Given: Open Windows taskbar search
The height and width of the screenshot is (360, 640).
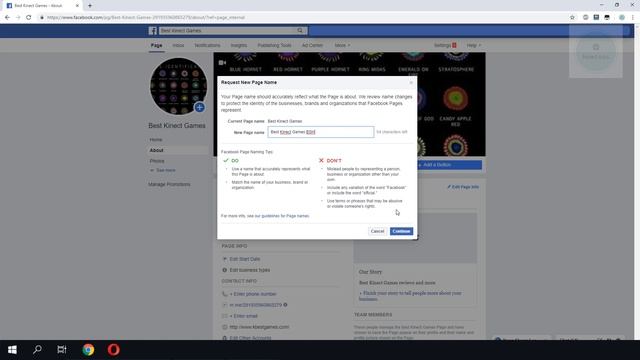Looking at the screenshot, I should click(x=37, y=350).
